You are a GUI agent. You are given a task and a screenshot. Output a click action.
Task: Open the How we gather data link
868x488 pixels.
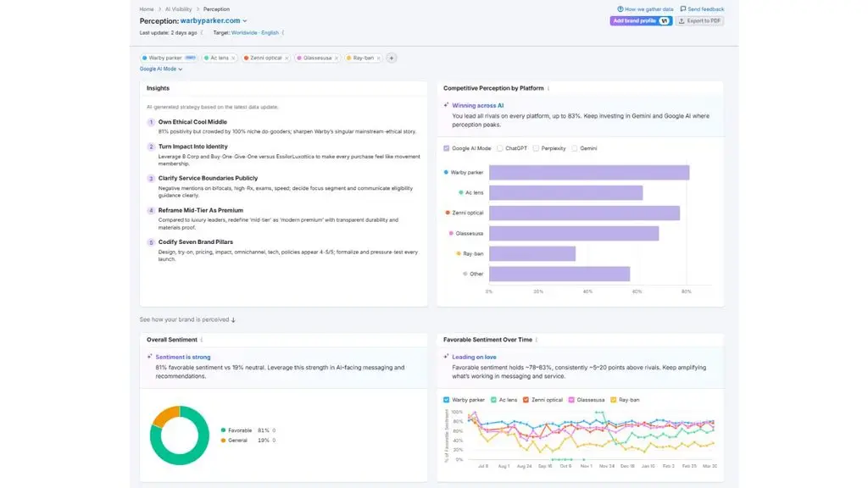point(645,8)
